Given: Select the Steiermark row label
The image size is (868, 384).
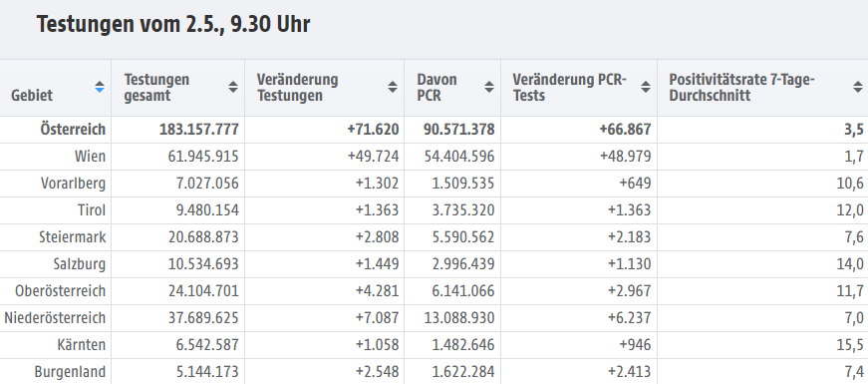Looking at the screenshot, I should 72,237.
